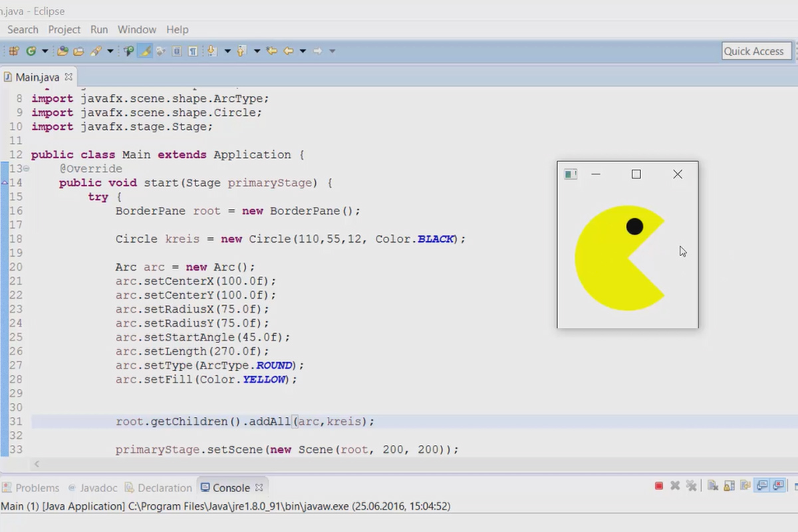
Task: Click the Open Task folder icon
Action: (78, 51)
